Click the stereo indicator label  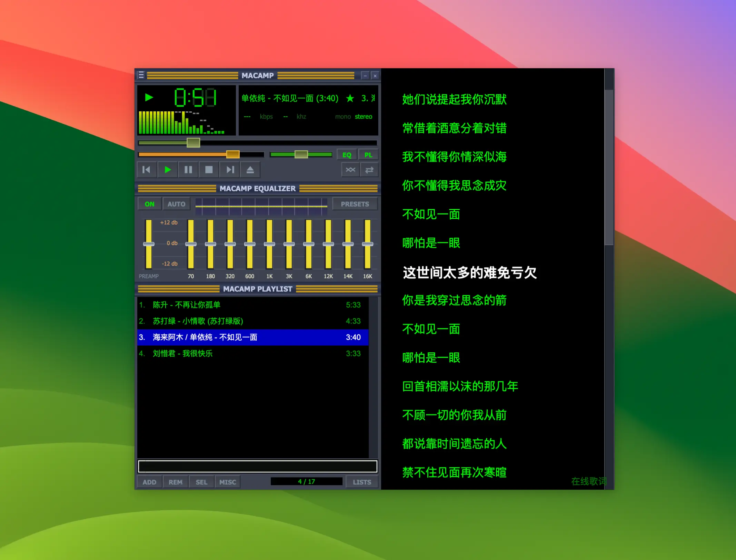[364, 117]
